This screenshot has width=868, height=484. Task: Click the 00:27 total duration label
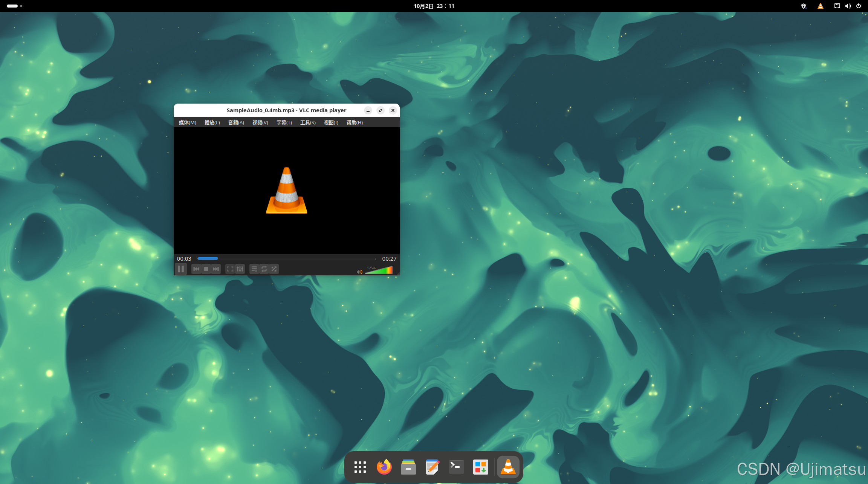[389, 259]
